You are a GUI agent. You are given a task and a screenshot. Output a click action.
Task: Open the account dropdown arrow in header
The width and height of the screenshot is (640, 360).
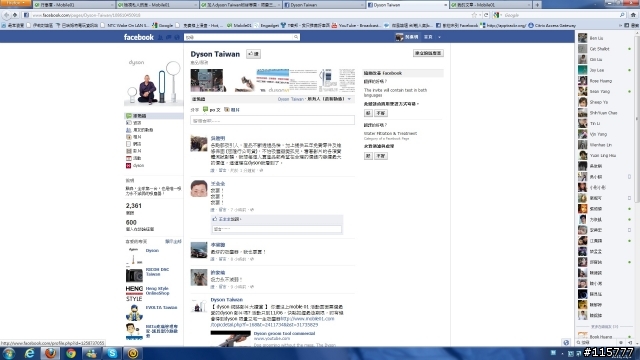pyautogui.click(x=439, y=37)
